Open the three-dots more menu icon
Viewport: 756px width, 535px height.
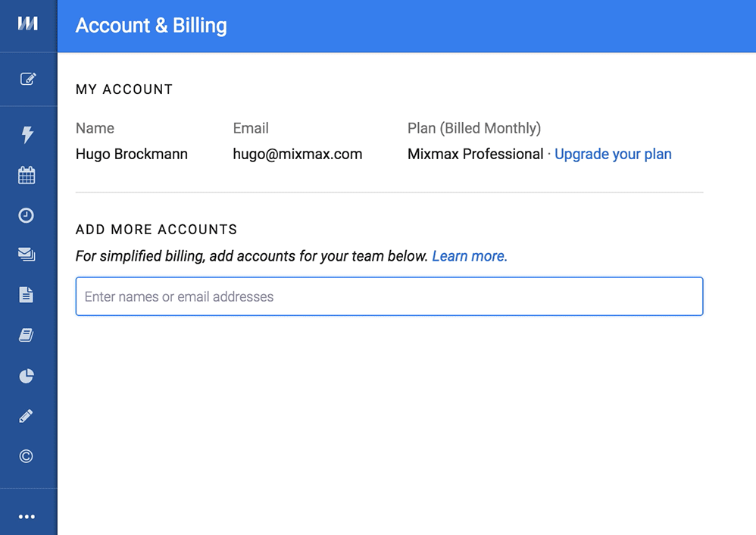(27, 517)
